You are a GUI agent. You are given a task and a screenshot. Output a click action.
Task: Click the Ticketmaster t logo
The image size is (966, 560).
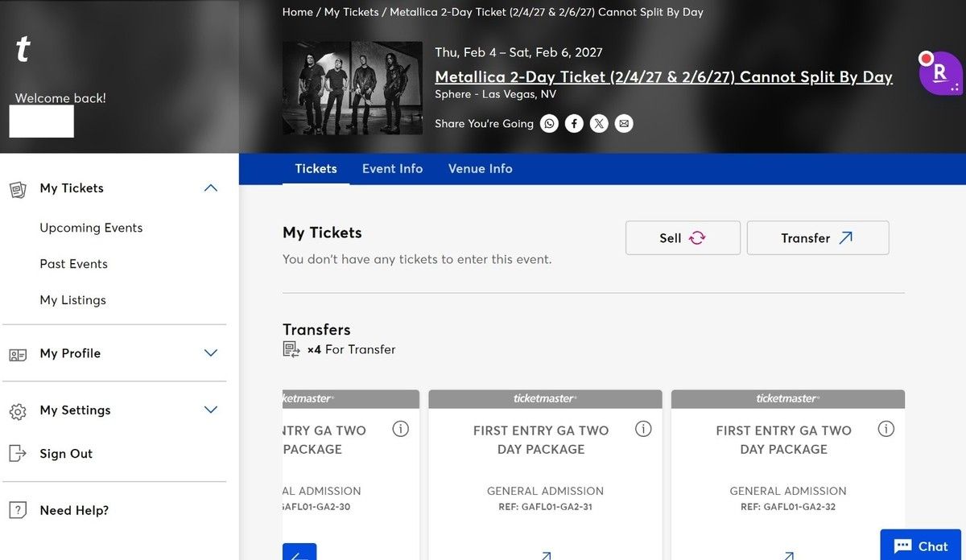tap(23, 50)
